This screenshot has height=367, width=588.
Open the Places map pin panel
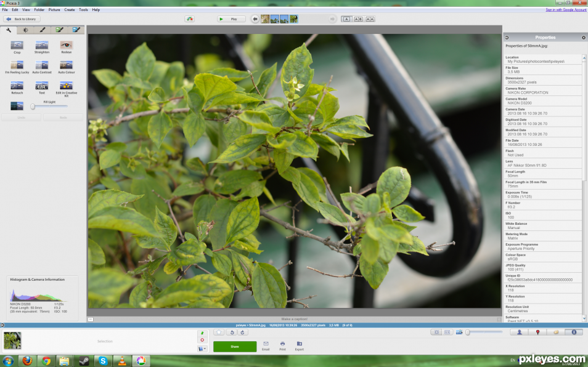click(x=537, y=332)
